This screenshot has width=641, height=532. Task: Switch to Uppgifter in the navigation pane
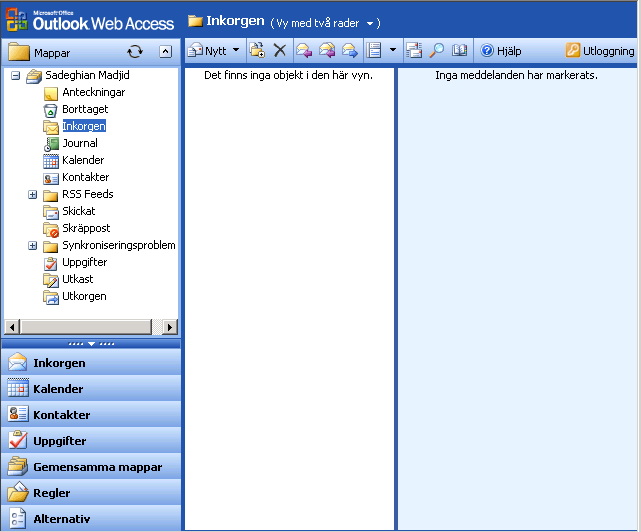pyautogui.click(x=91, y=440)
